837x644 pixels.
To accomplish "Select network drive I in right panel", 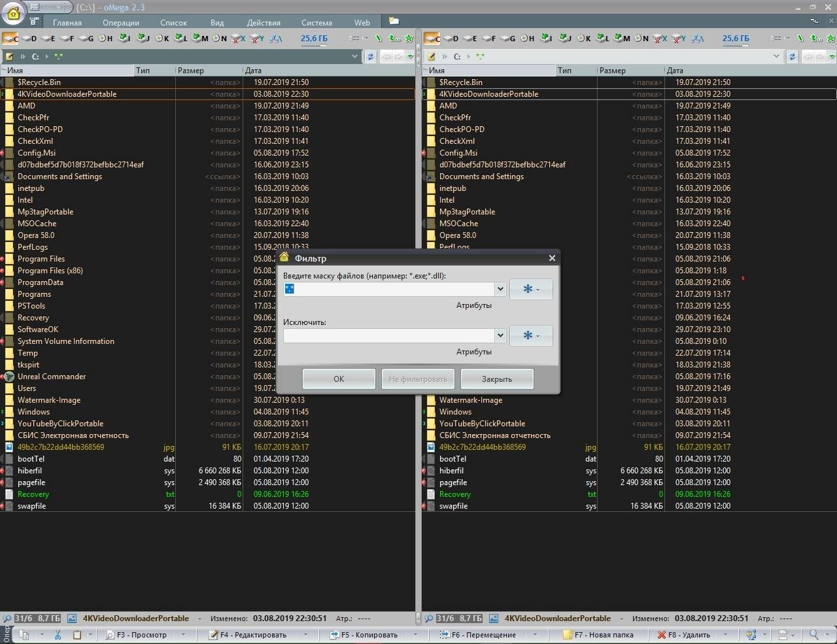I will point(546,39).
